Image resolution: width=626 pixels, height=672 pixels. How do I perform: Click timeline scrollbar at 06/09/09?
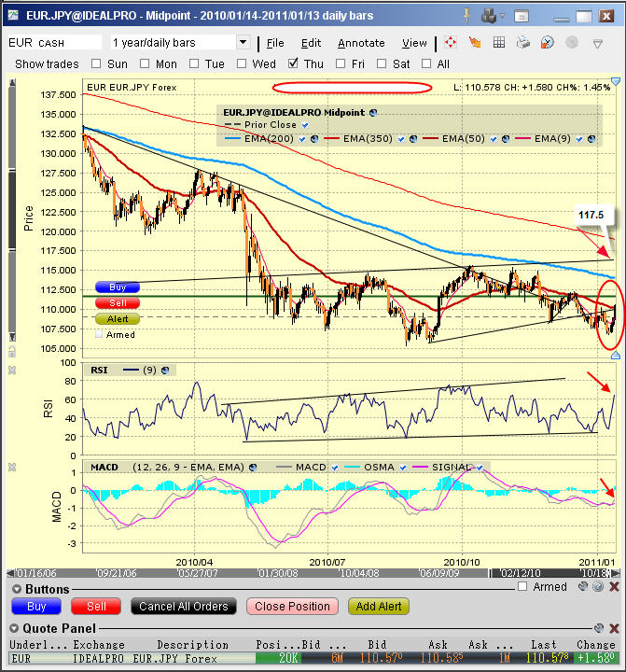[x=439, y=573]
